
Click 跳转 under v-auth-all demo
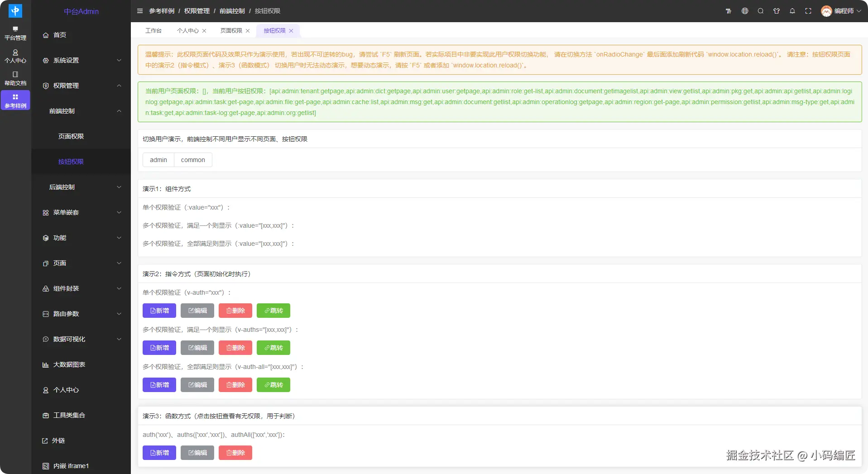(273, 385)
